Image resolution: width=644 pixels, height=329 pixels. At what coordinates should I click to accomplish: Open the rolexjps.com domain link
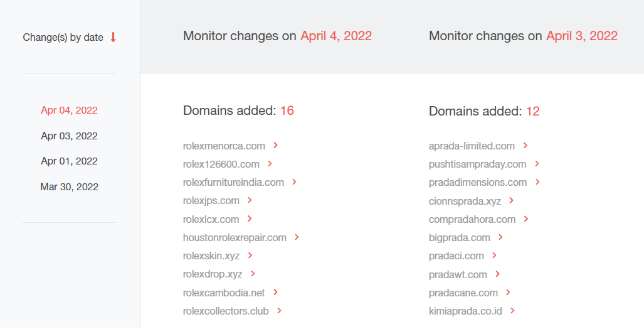click(211, 201)
